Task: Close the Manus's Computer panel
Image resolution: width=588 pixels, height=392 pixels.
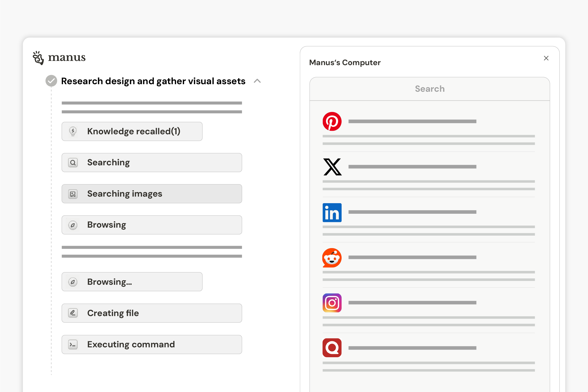Action: click(x=546, y=58)
